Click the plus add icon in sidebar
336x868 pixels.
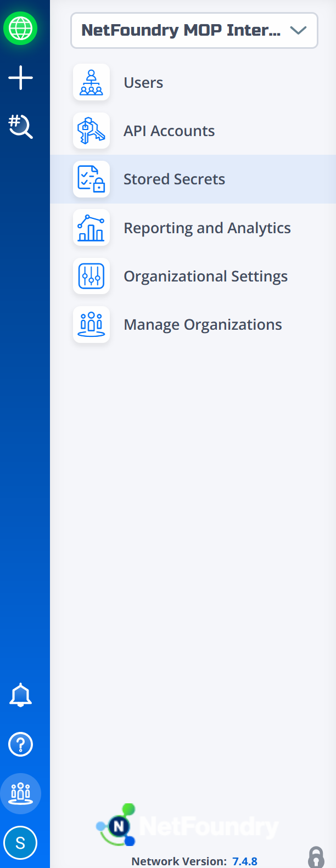(20, 77)
